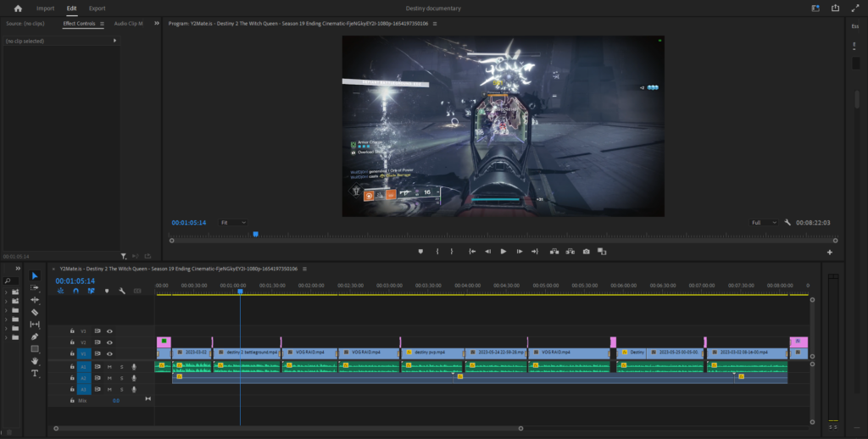Open timeline sequence panel menu
Image resolution: width=868 pixels, height=439 pixels.
click(304, 269)
